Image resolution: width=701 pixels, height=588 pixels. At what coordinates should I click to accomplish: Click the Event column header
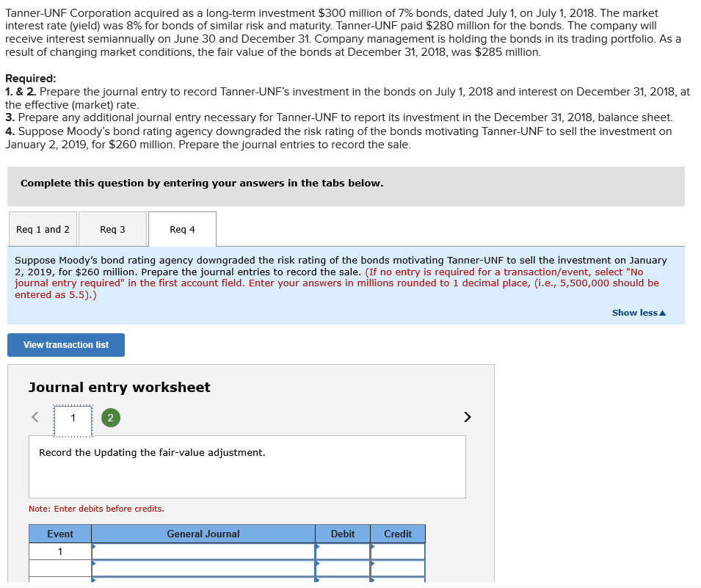60,534
